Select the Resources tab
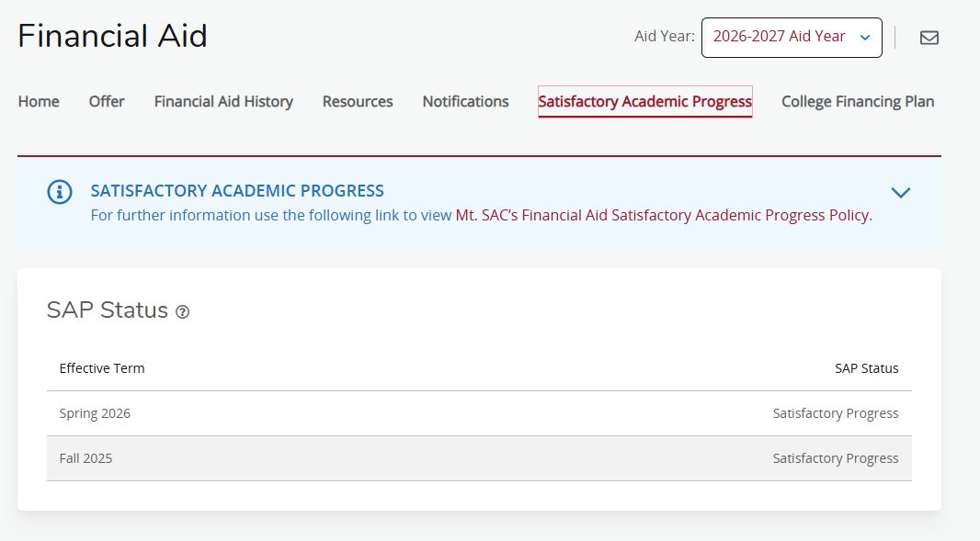This screenshot has height=541, width=980. click(358, 101)
